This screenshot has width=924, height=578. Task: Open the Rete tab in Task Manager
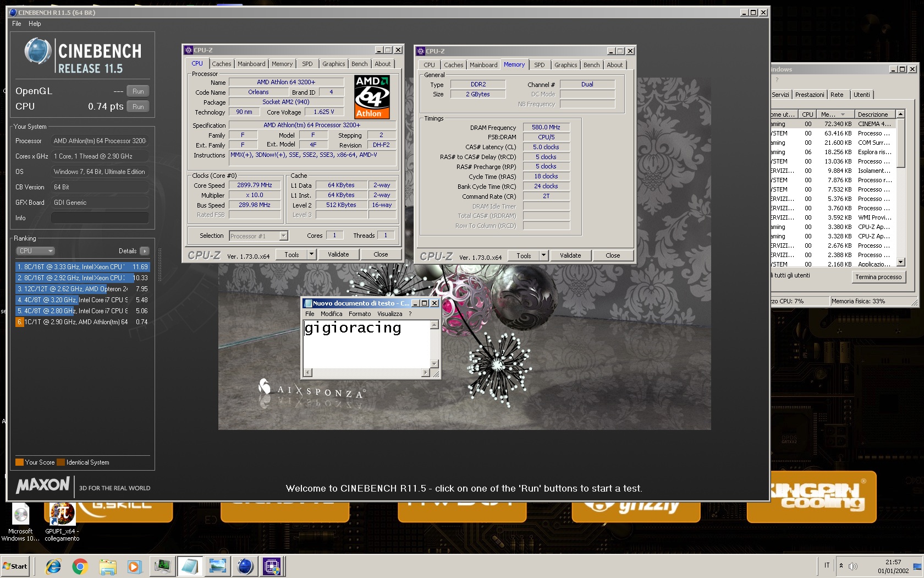tap(837, 95)
